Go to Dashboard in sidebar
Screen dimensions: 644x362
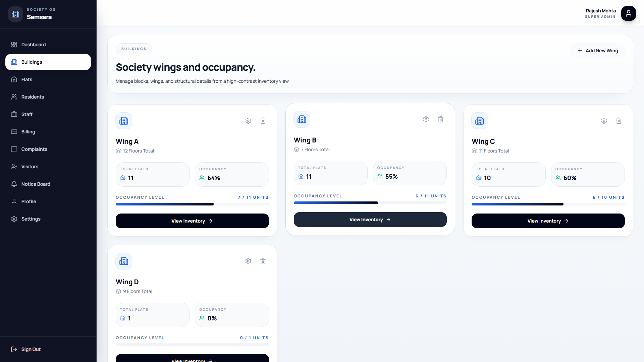click(34, 45)
